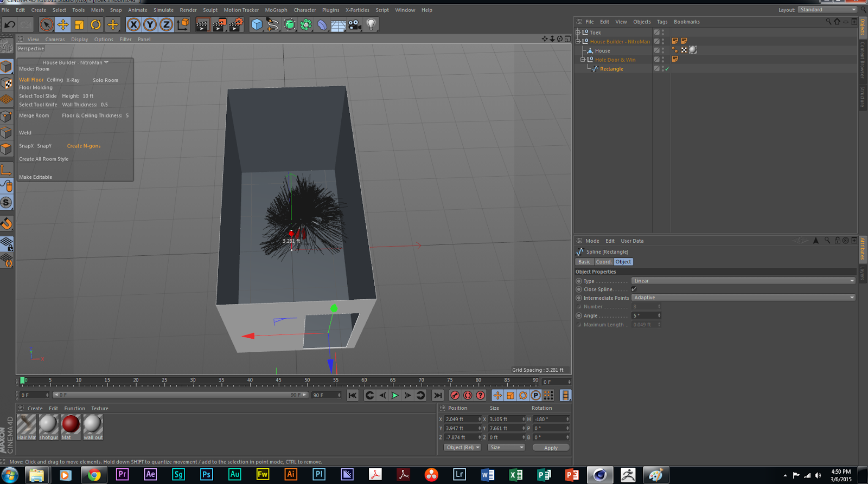Screen dimensions: 868x484
Task: Toggle the Rectangle object's enable checkmark
Action: tap(667, 69)
